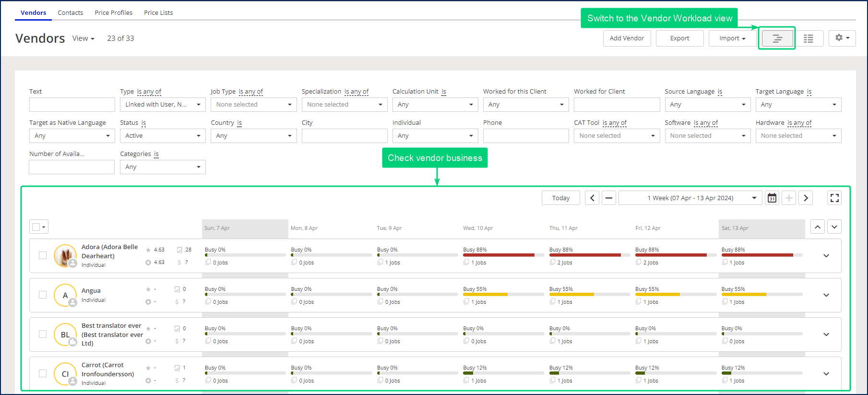
Task: Jump to Today in the timeline
Action: pyautogui.click(x=561, y=198)
